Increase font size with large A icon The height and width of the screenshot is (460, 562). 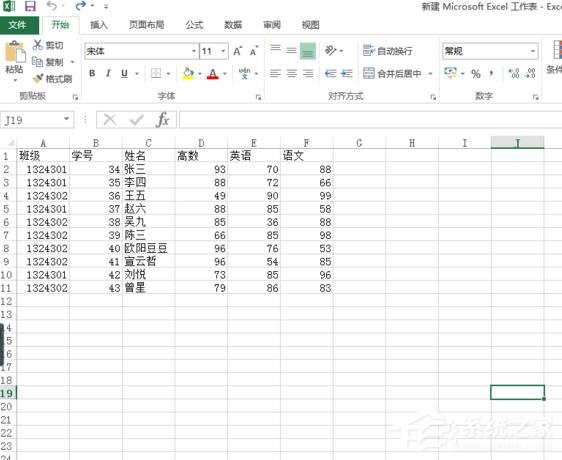(x=238, y=51)
